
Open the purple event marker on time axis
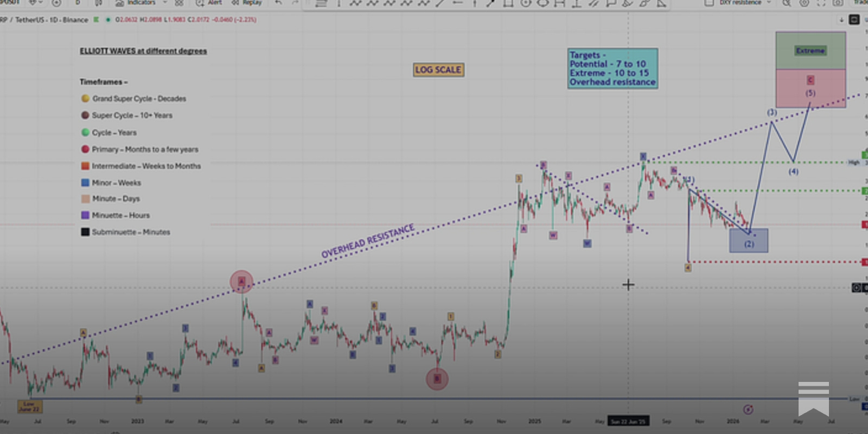tap(748, 409)
